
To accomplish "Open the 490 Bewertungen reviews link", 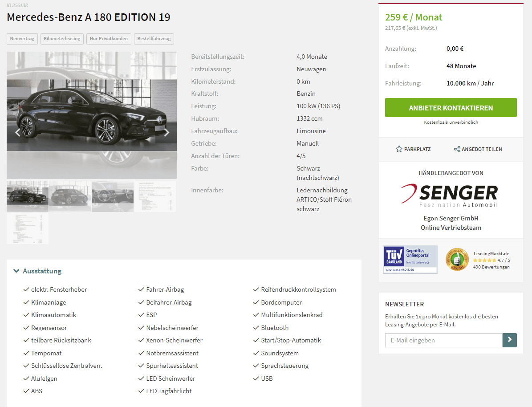I will tap(491, 267).
